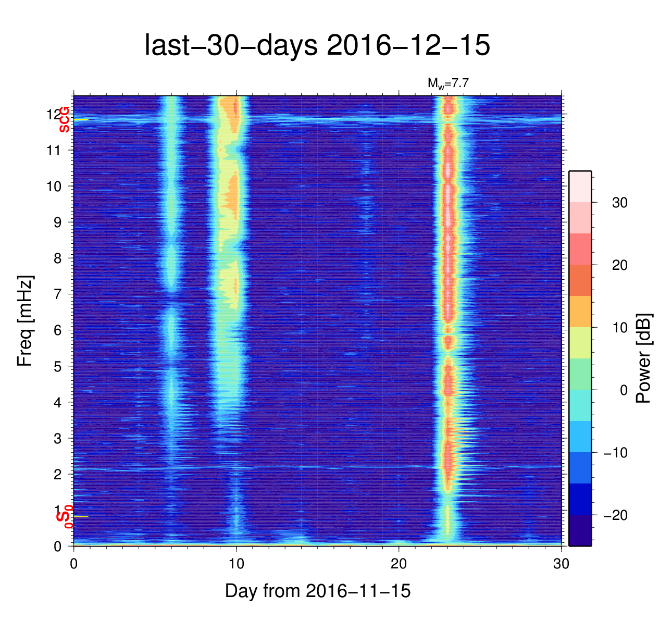Click the 'Power [dB]' colorbar label
The image size is (672, 620).
pos(644,358)
